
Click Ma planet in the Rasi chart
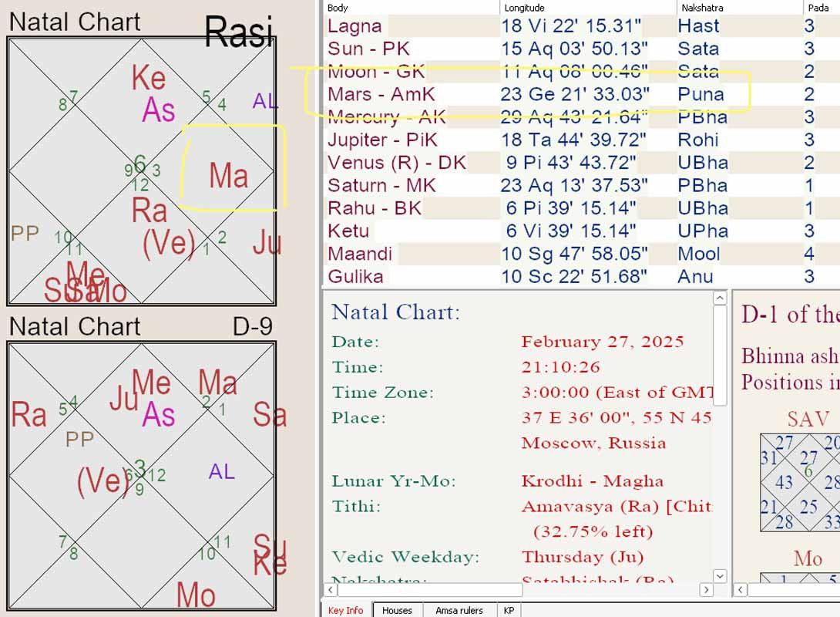coord(229,176)
